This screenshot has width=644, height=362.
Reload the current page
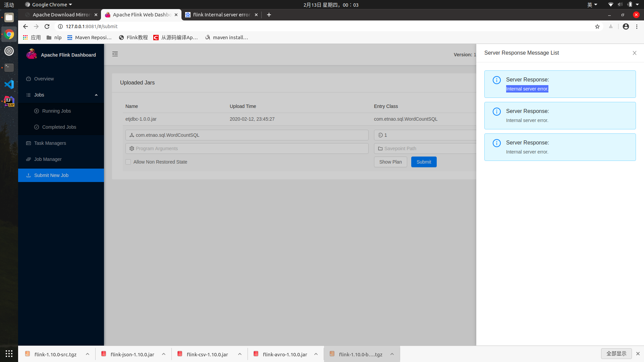point(47,26)
